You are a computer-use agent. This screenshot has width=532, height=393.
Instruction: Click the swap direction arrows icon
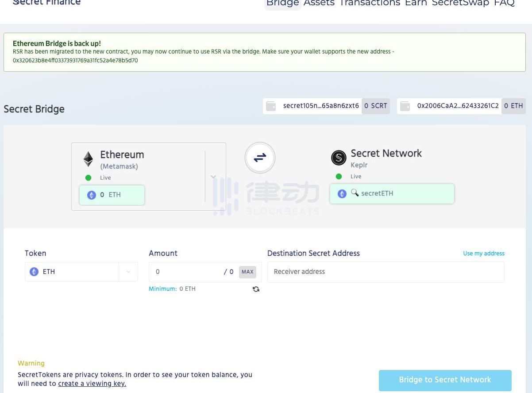pyautogui.click(x=260, y=158)
